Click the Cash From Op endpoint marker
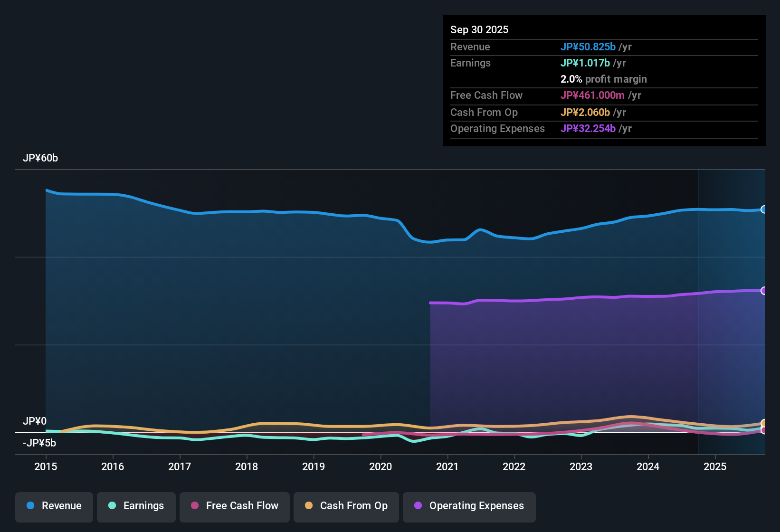This screenshot has height=532, width=780. tap(764, 423)
